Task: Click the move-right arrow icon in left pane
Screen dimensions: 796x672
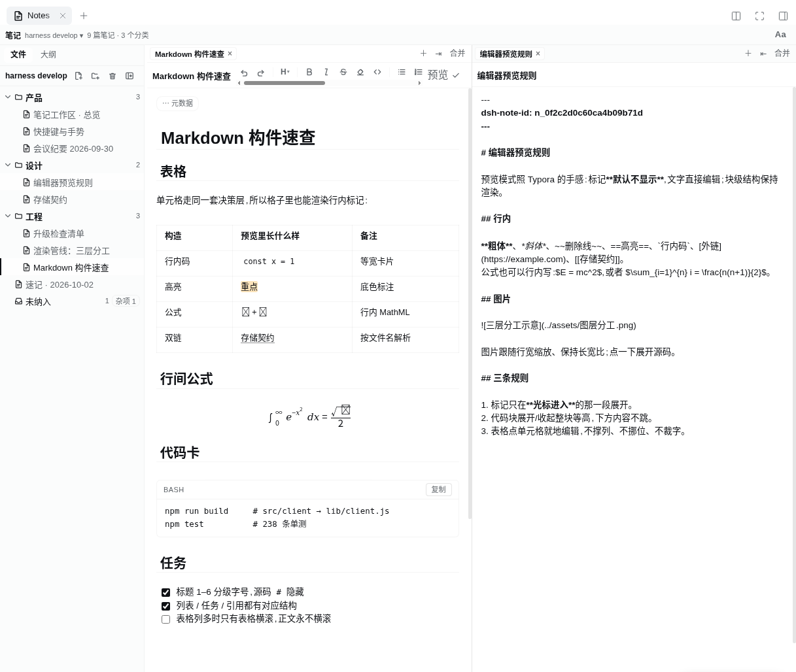Action: coord(438,54)
